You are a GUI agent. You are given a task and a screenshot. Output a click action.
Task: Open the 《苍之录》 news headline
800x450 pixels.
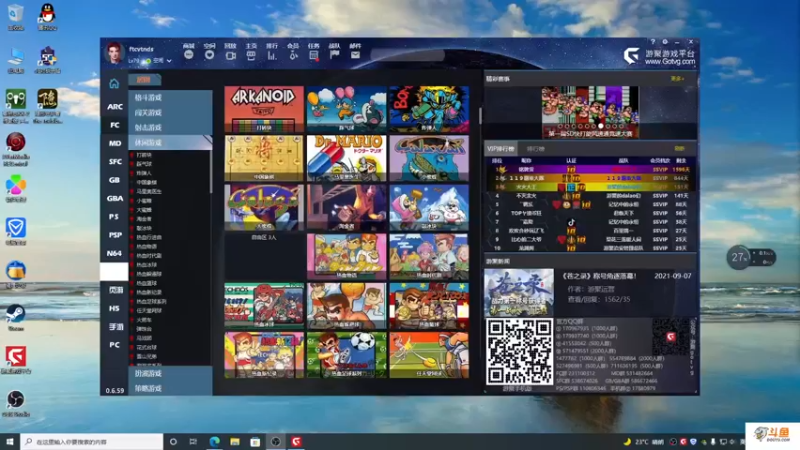[x=598, y=276]
